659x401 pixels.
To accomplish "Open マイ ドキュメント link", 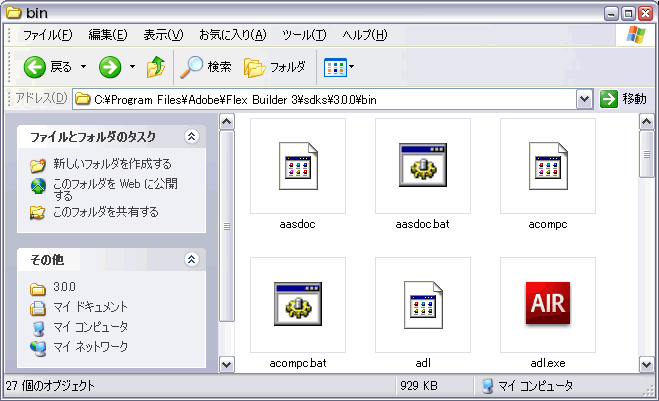I will click(x=90, y=307).
